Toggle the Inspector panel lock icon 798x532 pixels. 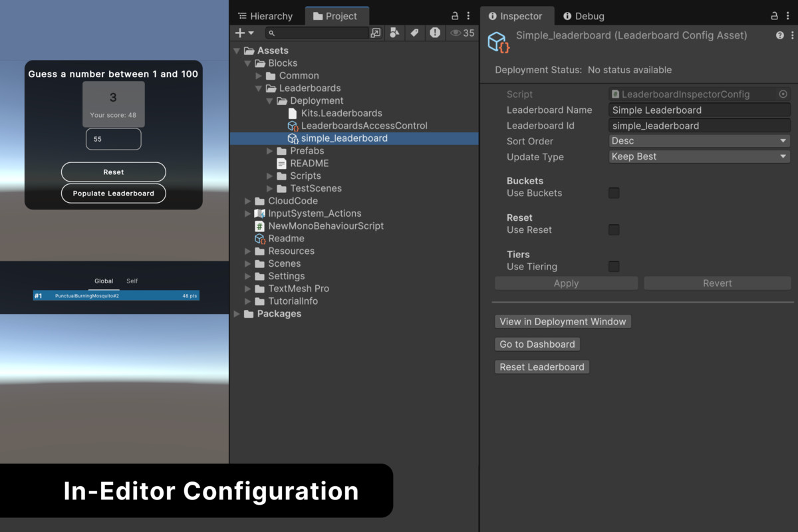(x=774, y=16)
